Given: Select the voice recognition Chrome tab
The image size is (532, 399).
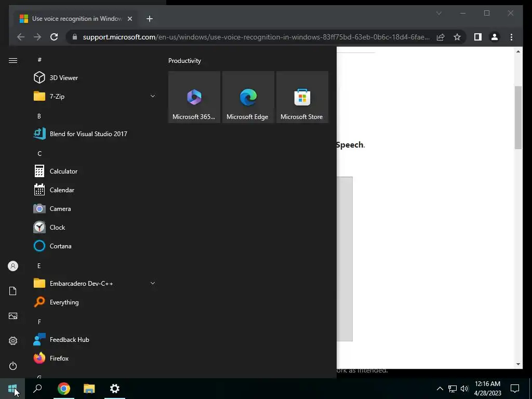Looking at the screenshot, I should coord(76,19).
